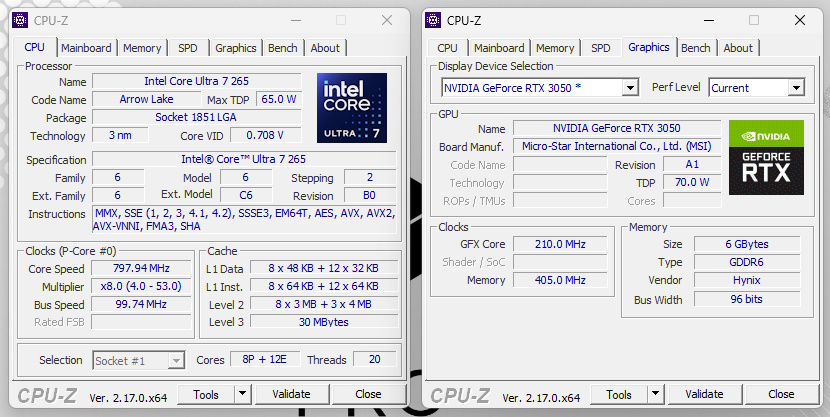Click Validate button in left window
The width and height of the screenshot is (830, 417).
click(x=291, y=394)
